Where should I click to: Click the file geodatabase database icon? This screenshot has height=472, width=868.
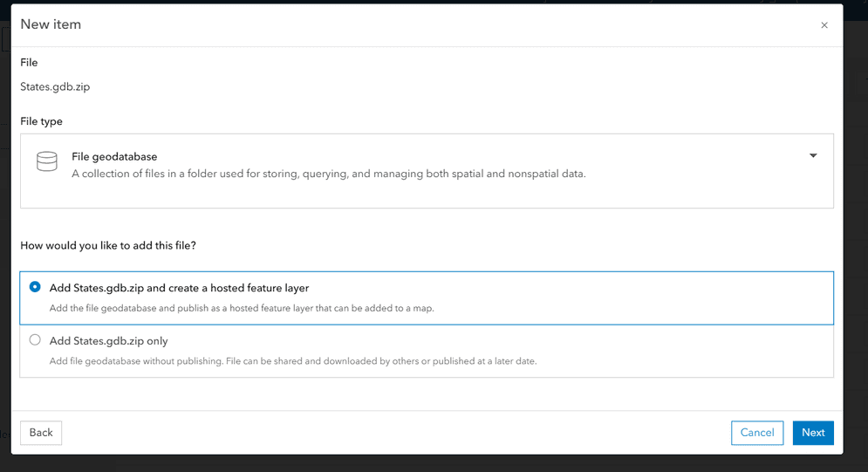point(46,162)
